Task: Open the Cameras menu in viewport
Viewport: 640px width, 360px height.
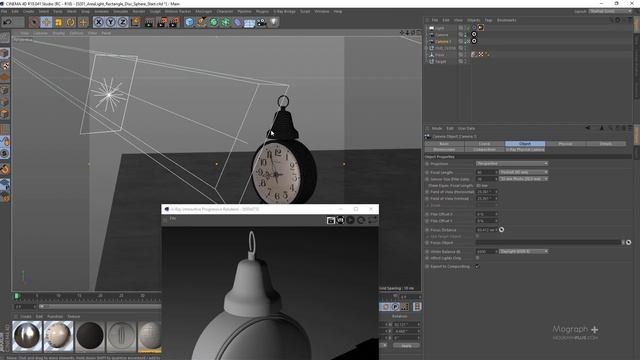Action: click(x=40, y=33)
